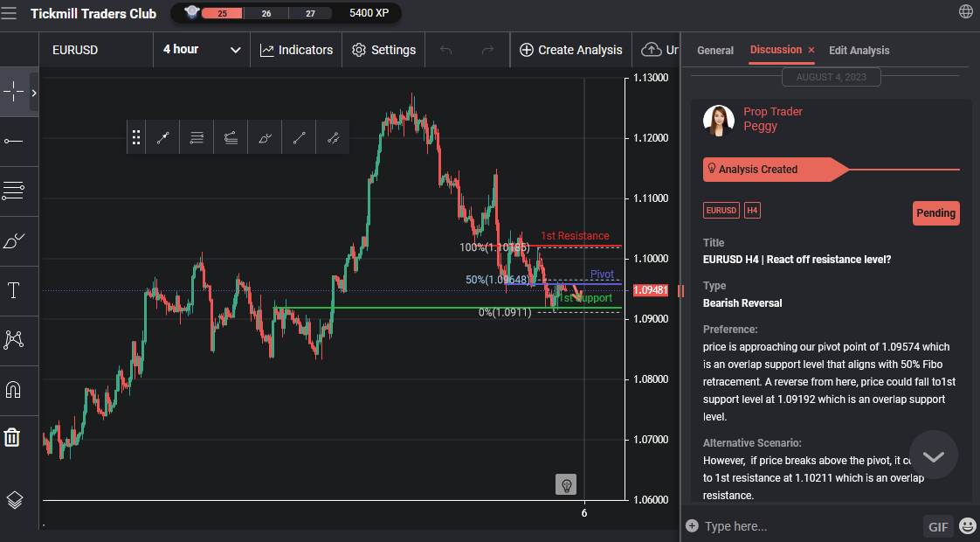Click the analysis title text
980x542 pixels.
tap(797, 260)
